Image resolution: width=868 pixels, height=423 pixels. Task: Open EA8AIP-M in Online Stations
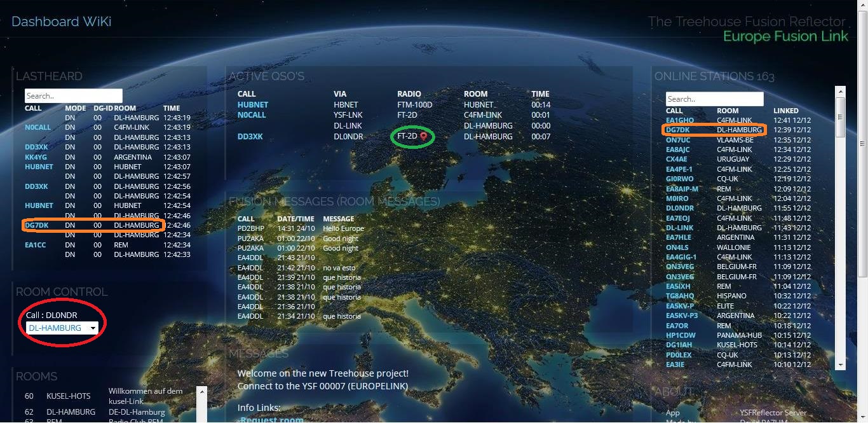click(x=682, y=189)
